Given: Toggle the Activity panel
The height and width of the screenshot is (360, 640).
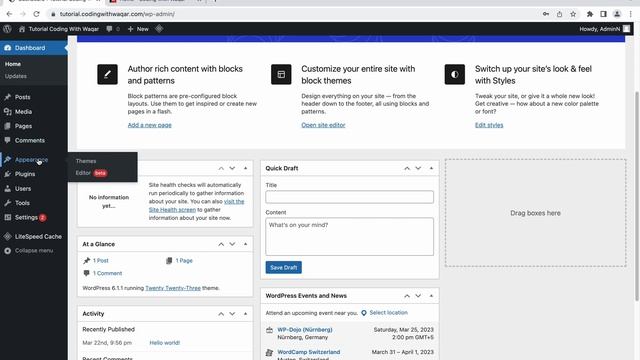Looking at the screenshot, I should tap(245, 313).
